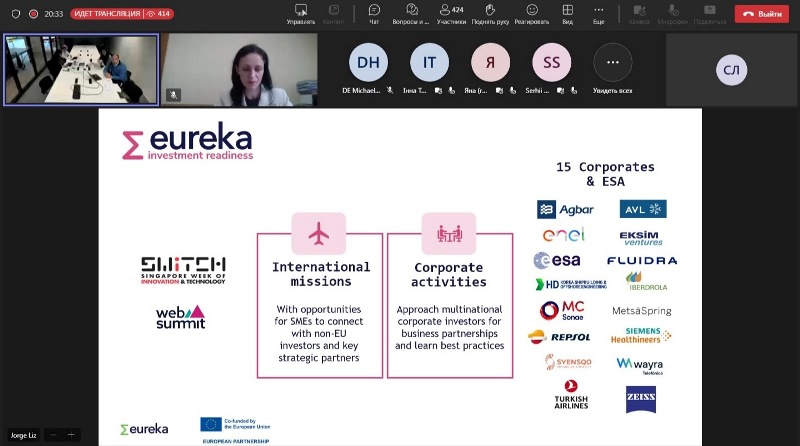
Task: Select the conference room video thumbnail
Action: click(x=81, y=69)
